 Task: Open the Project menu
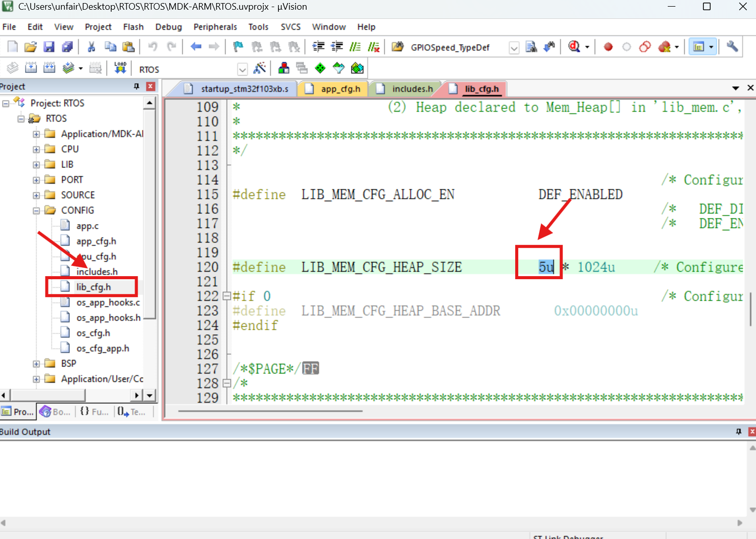click(x=98, y=27)
